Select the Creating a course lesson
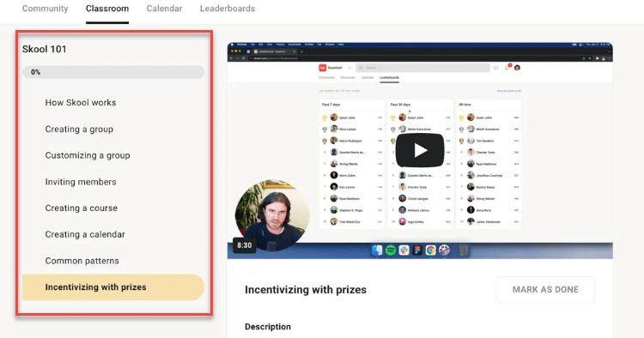 coord(82,208)
